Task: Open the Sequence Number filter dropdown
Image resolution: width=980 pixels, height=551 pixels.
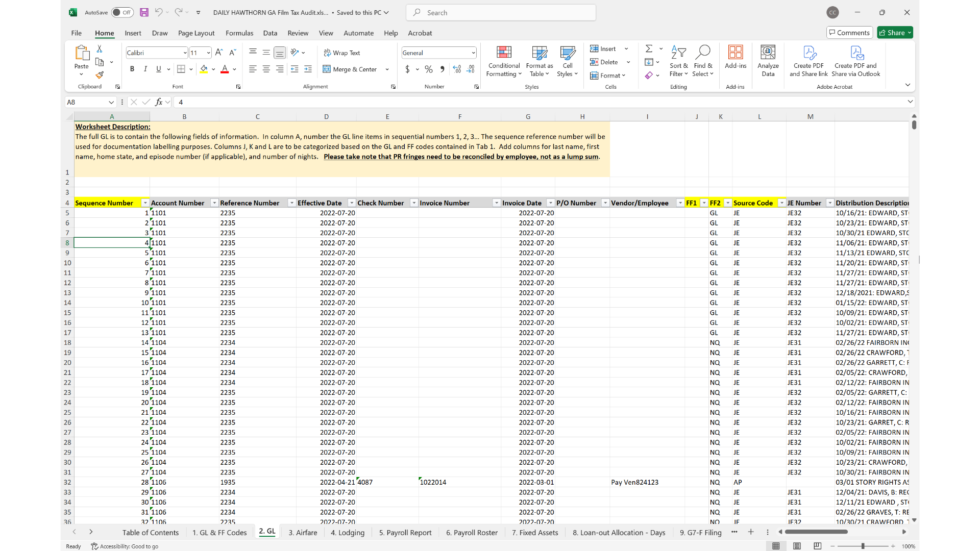Action: pos(145,203)
